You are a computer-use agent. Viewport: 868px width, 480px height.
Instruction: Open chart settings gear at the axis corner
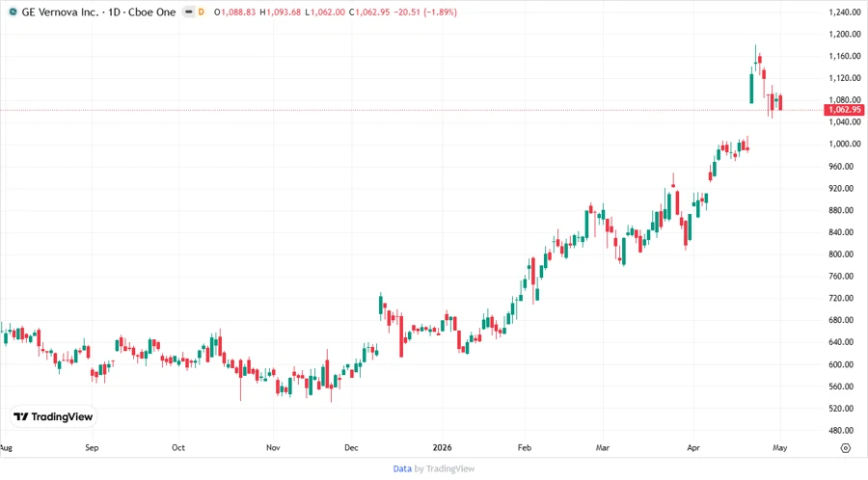click(845, 448)
